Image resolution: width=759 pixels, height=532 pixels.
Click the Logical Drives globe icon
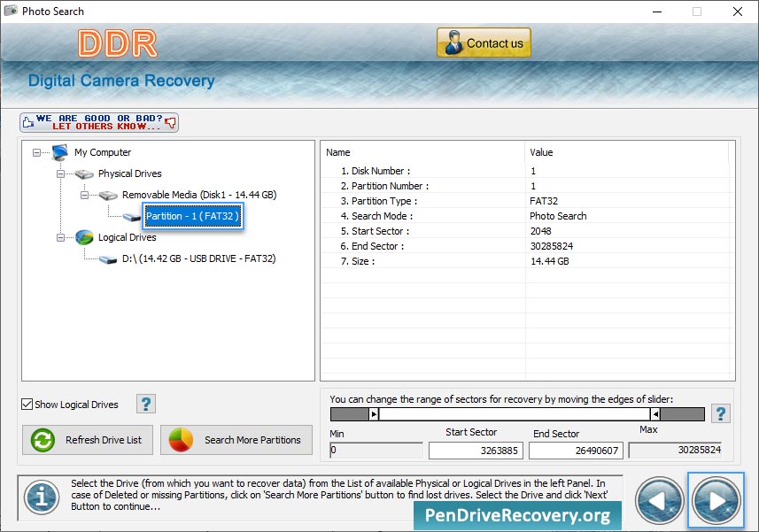click(84, 237)
